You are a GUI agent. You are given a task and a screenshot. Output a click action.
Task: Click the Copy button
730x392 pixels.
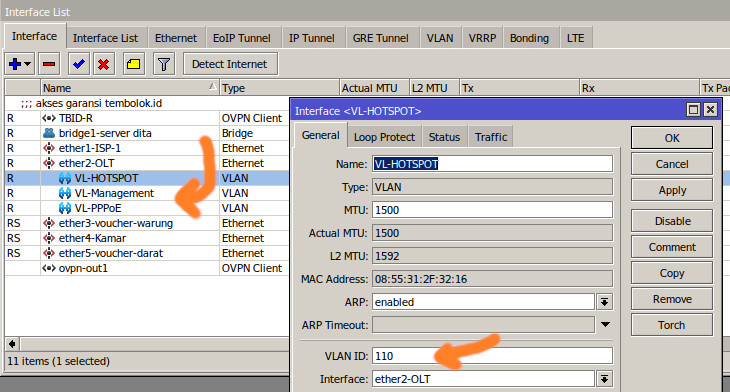click(x=672, y=273)
